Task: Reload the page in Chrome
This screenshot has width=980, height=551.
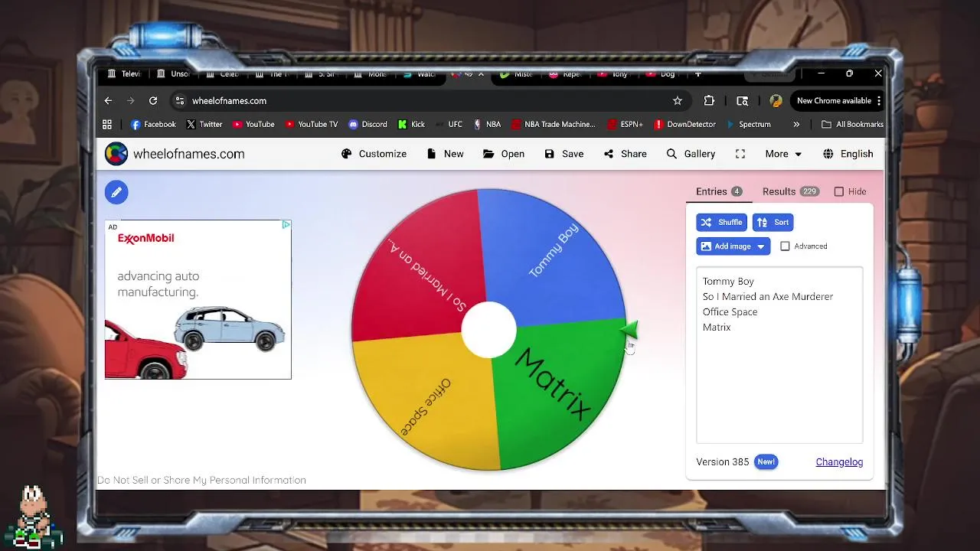Action: click(153, 101)
